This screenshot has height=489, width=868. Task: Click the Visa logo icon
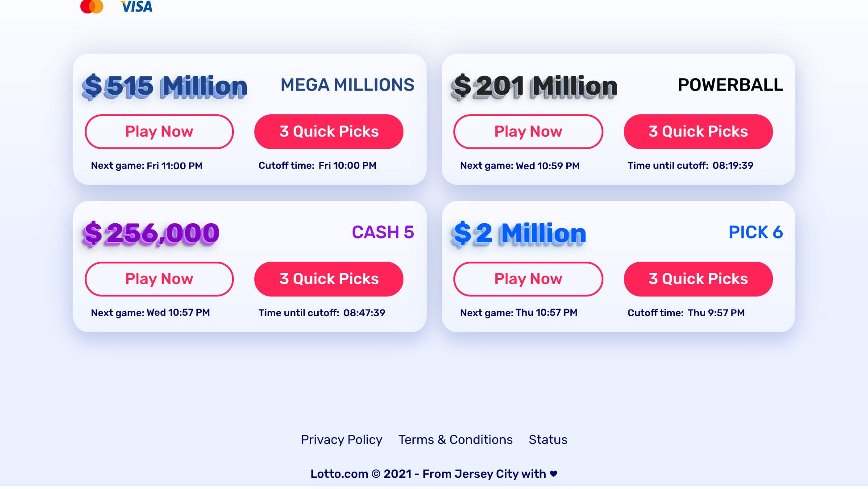(137, 6)
